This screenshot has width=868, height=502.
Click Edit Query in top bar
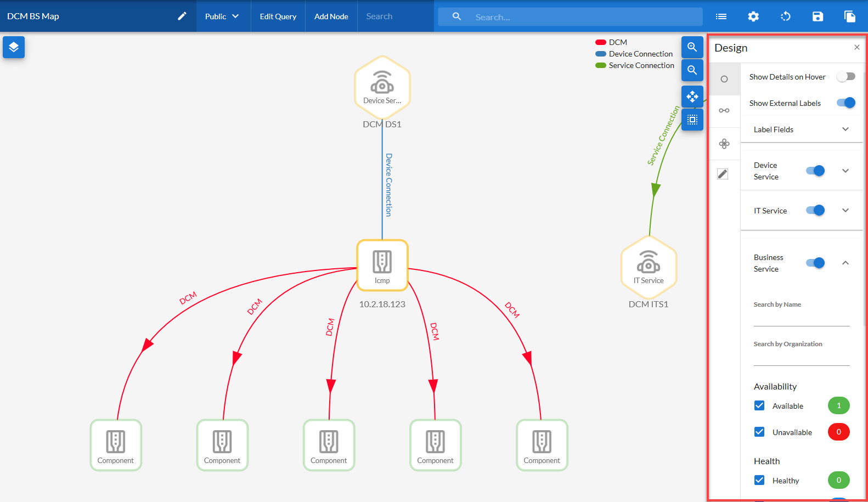(x=278, y=16)
